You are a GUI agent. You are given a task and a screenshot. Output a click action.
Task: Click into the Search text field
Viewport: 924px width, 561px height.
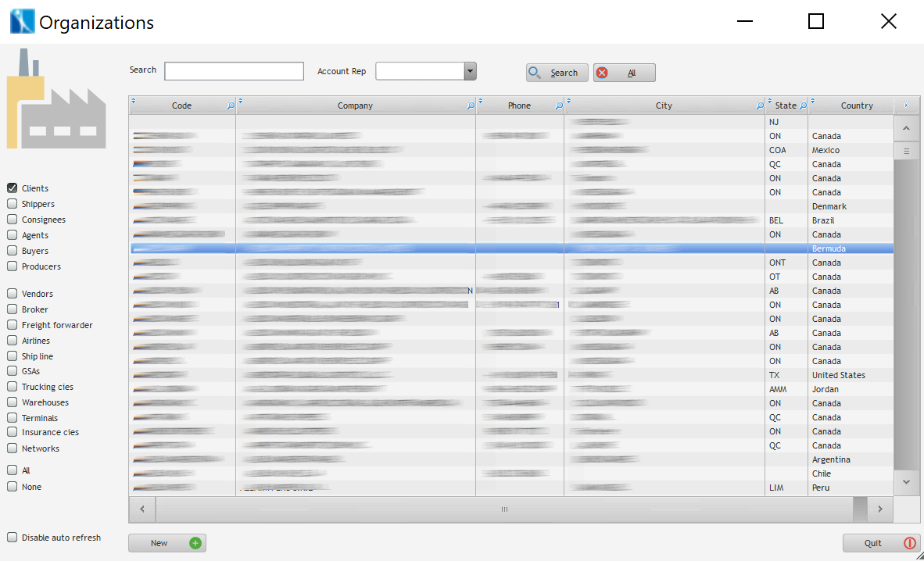[x=234, y=71]
